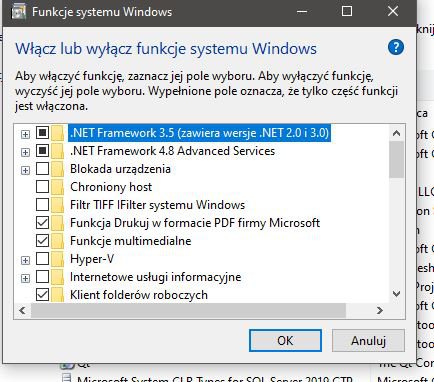The image size is (434, 382).
Task: Click the Windows Features title bar icon
Action: (x=19, y=12)
